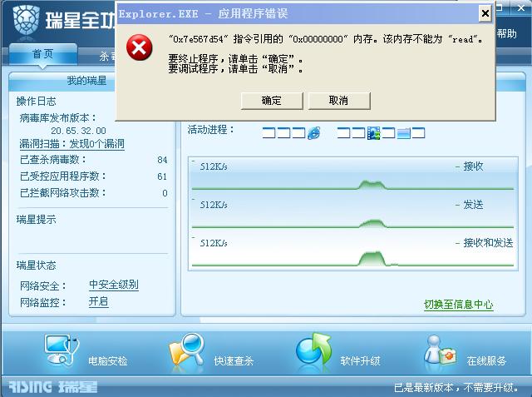Image resolution: width=532 pixels, height=397 pixels.
Task: Click the 接收 traffic graph
Action: click(x=352, y=174)
